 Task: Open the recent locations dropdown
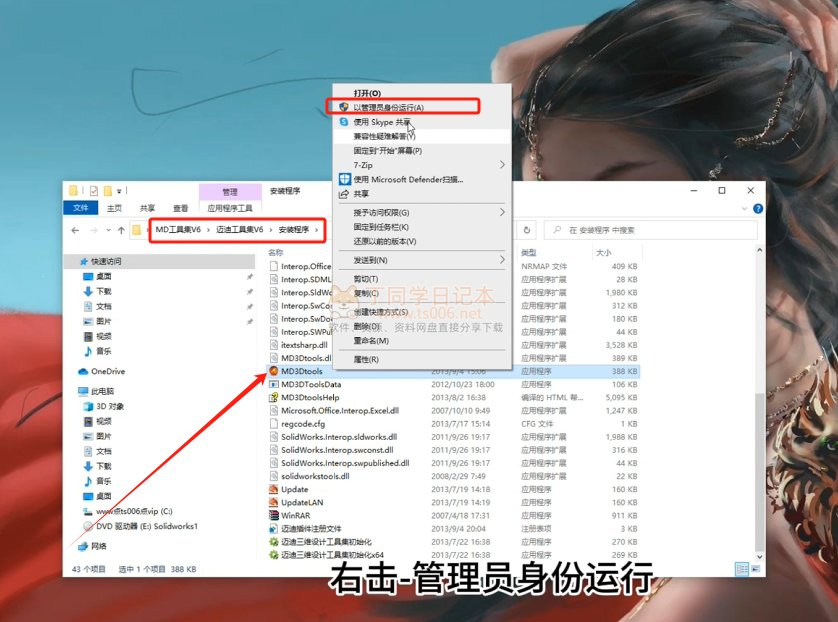[108, 230]
